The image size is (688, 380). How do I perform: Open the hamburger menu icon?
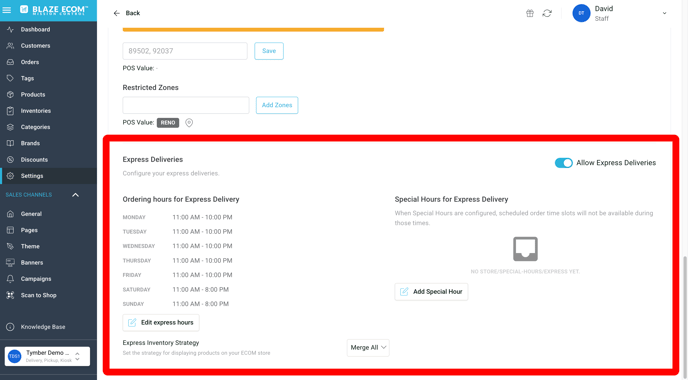(x=7, y=10)
